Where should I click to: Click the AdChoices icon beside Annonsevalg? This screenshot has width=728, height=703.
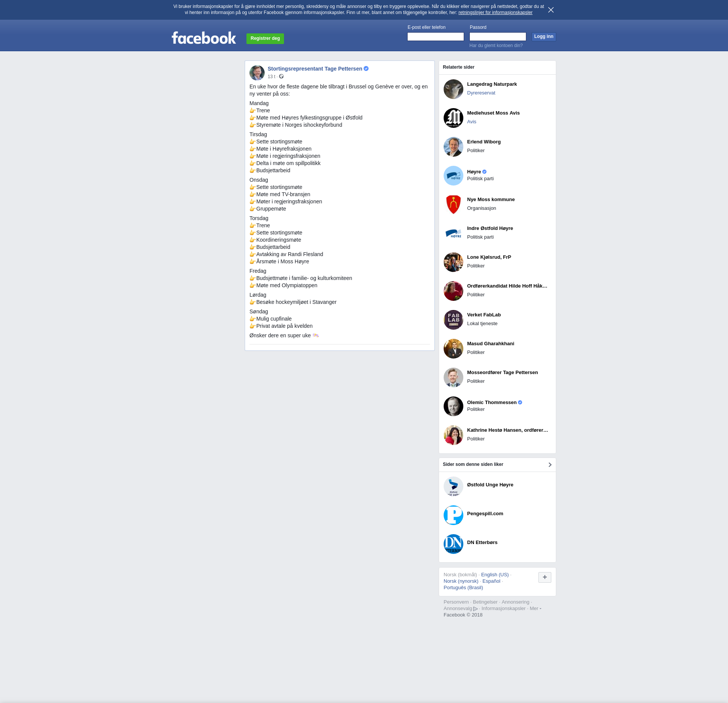(x=475, y=609)
